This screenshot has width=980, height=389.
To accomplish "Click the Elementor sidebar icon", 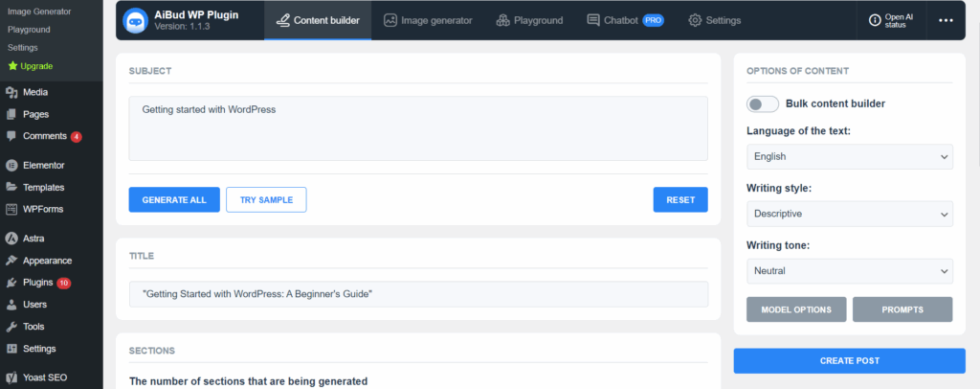I will [x=11, y=165].
